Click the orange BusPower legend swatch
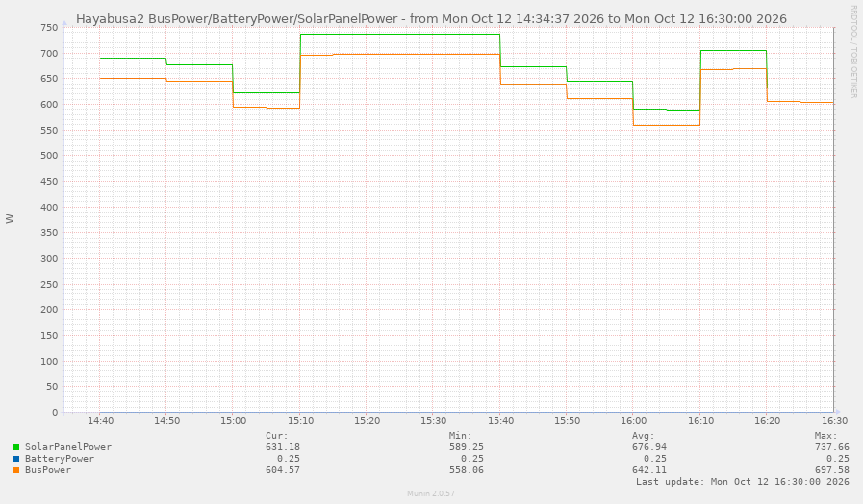Screen dimensions: 863x504 pos(16,470)
